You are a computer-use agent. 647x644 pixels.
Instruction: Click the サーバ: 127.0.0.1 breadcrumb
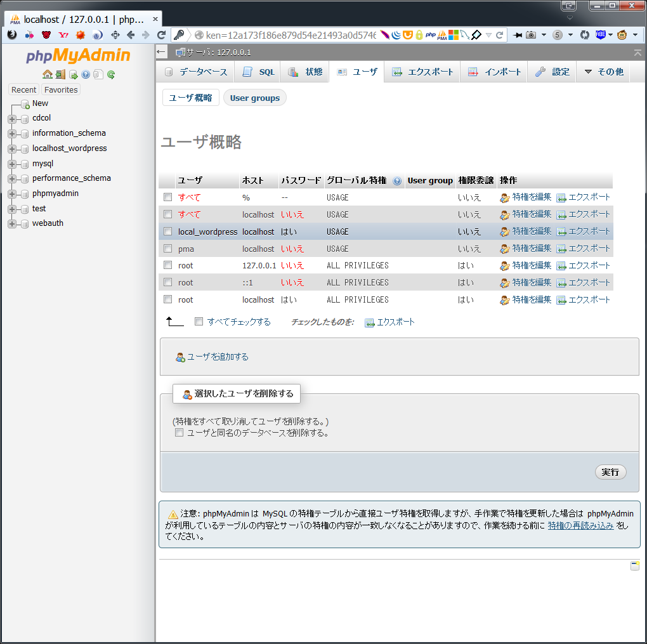213,53
